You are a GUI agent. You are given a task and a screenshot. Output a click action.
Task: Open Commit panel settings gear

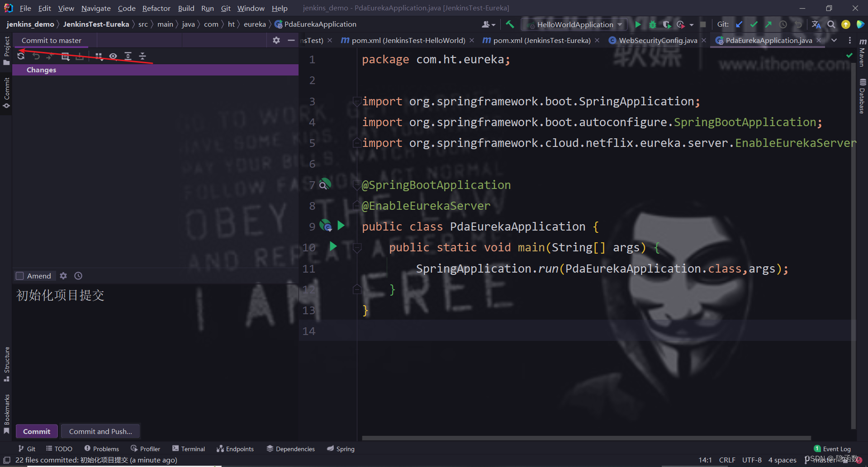(276, 40)
